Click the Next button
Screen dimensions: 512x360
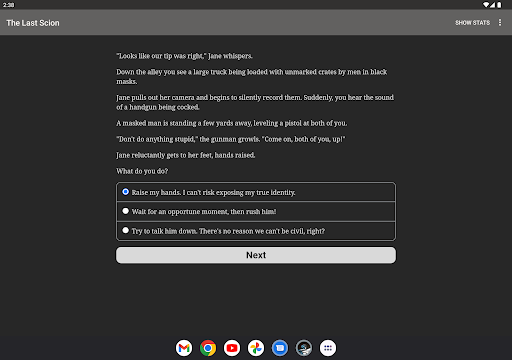pos(256,255)
